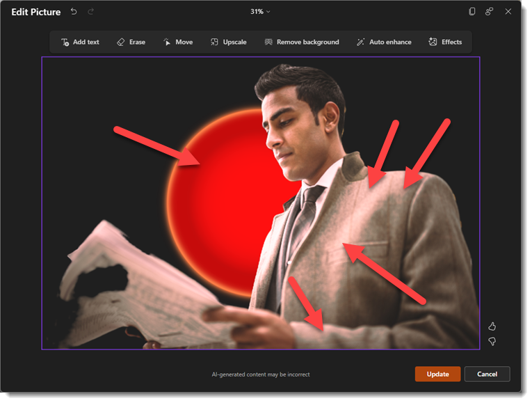Viewport: 532px width, 403px height.
Task: Open the Effects tool
Action: (x=445, y=42)
